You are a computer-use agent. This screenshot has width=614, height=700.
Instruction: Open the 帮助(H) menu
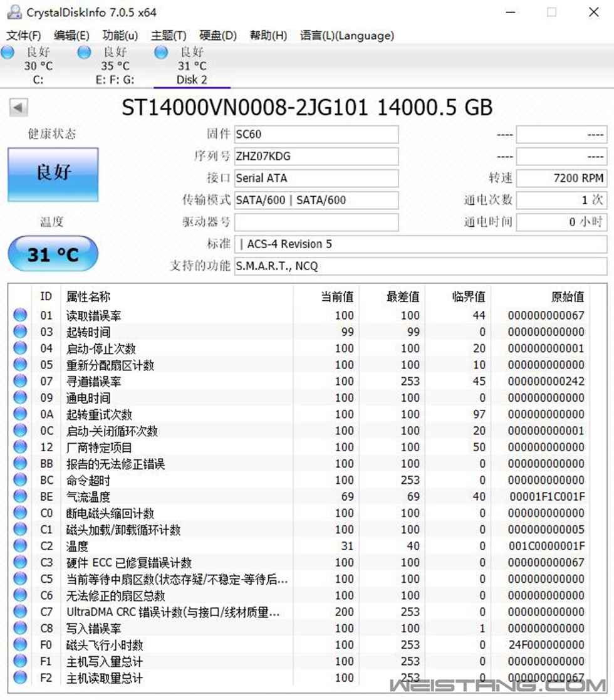point(268,35)
